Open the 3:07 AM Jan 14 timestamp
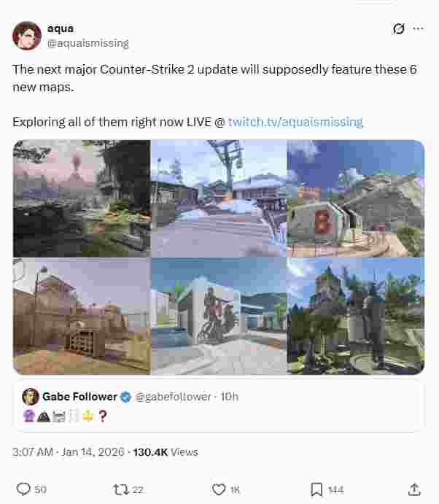The height and width of the screenshot is (504, 439). pyautogui.click(x=68, y=452)
